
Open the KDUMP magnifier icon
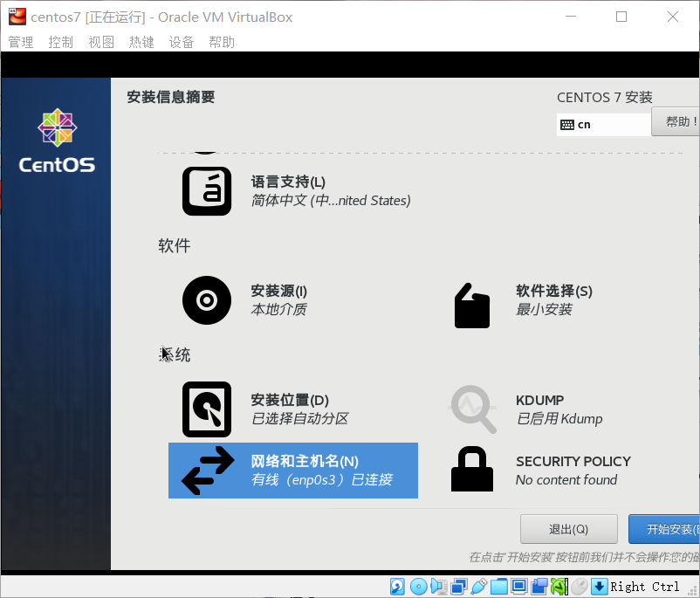[x=472, y=409]
